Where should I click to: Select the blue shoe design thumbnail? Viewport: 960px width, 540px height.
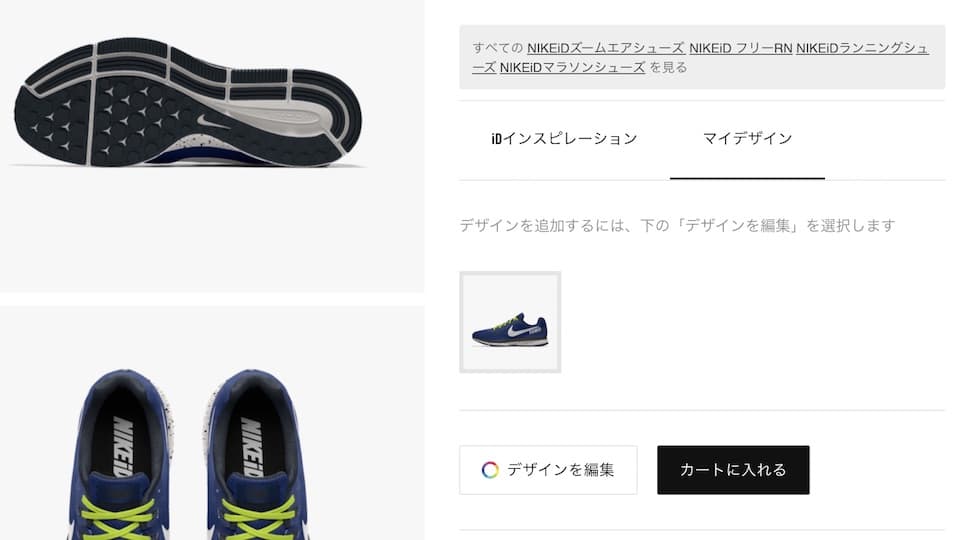[x=510, y=322]
